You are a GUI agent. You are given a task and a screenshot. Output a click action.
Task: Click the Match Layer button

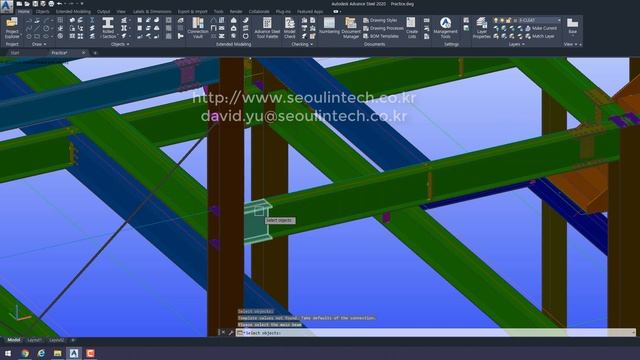pos(540,36)
